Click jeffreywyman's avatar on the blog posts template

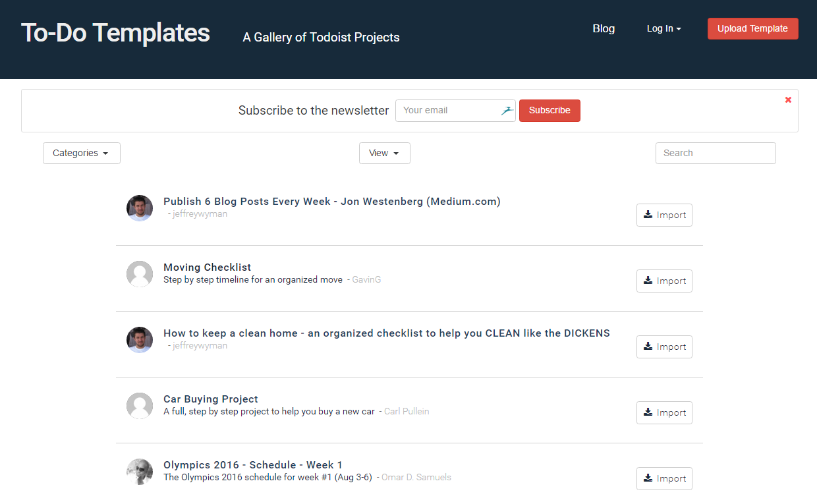click(x=139, y=208)
